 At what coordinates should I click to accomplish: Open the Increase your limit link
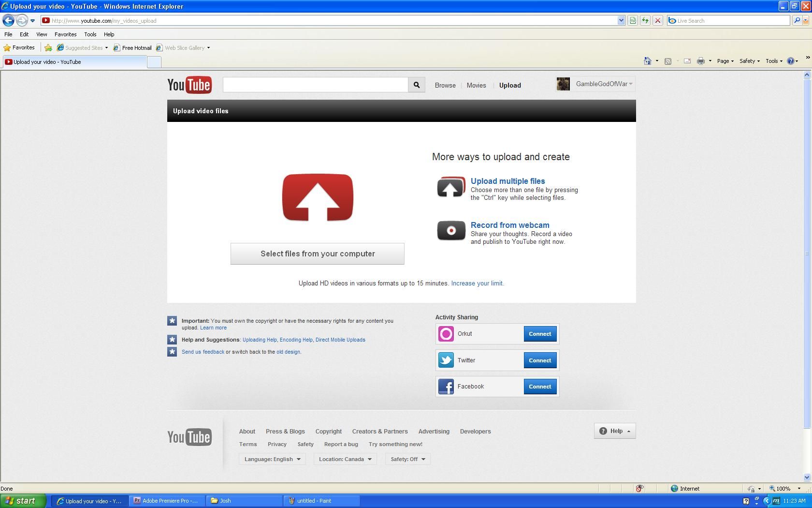coord(477,283)
